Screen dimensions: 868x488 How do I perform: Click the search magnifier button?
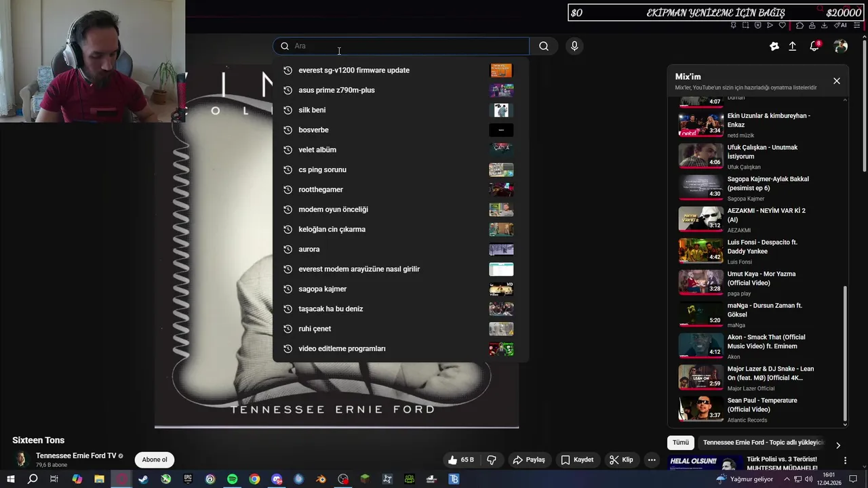[x=544, y=46]
